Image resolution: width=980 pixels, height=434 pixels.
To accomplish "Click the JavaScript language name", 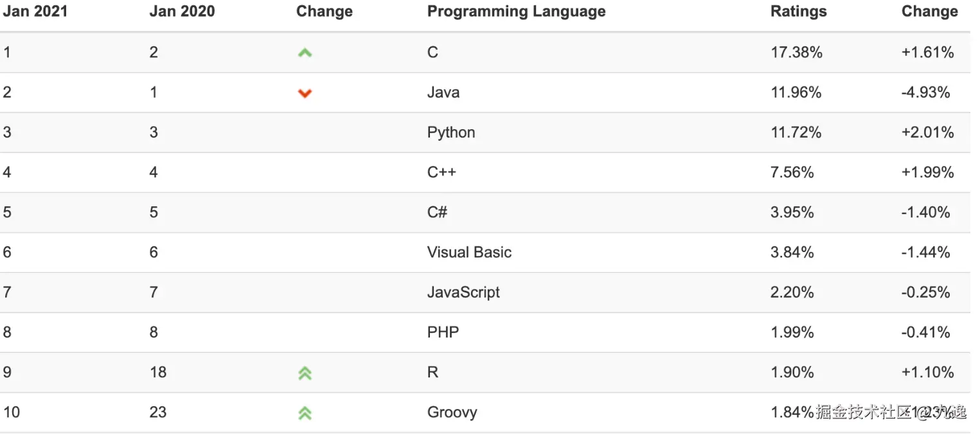I will pyautogui.click(x=463, y=292).
